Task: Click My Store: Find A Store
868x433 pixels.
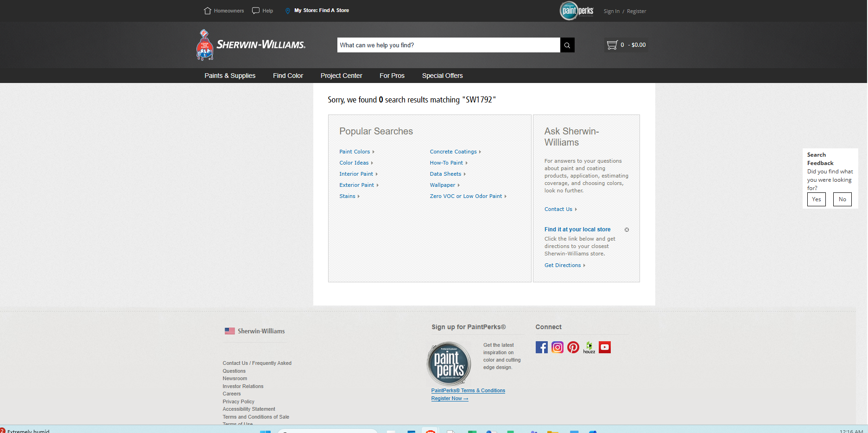Action: (x=322, y=10)
